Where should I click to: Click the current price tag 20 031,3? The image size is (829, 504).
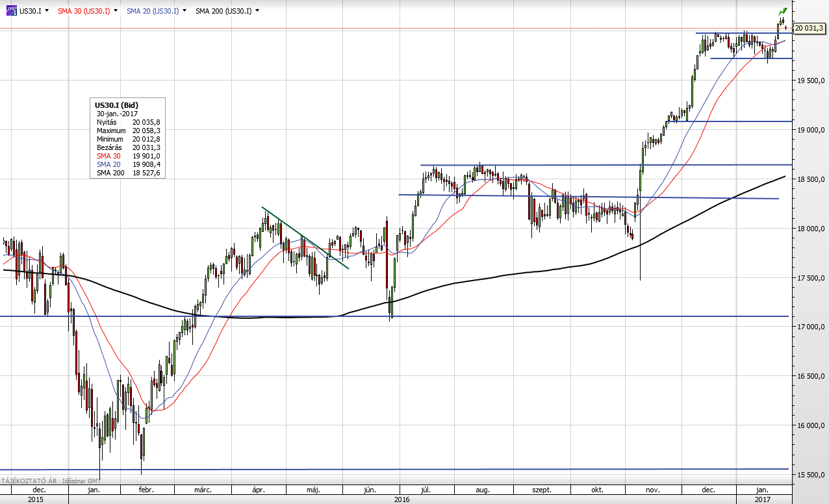pyautogui.click(x=809, y=28)
